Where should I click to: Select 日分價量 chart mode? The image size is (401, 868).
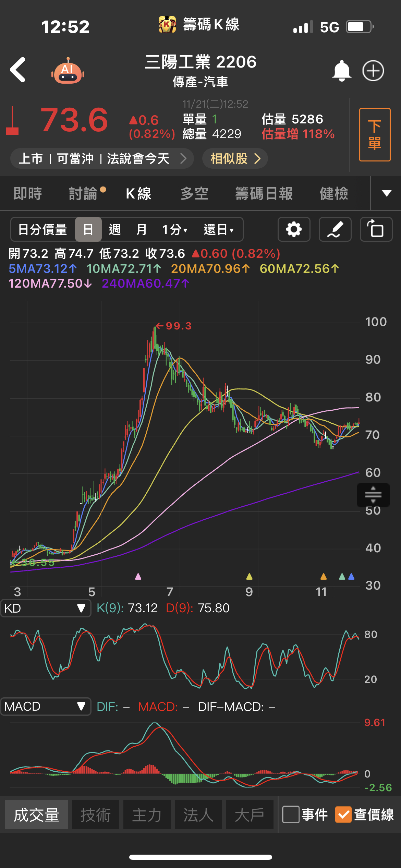tap(42, 229)
